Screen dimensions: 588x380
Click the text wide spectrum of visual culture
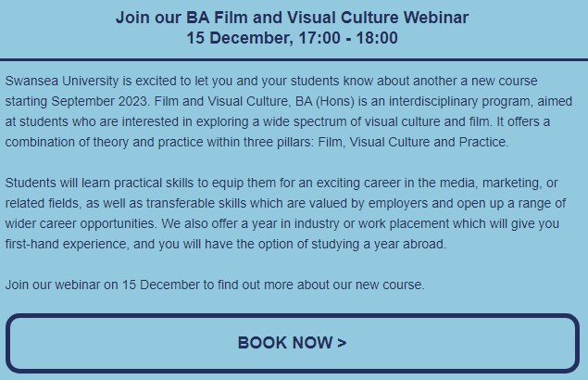[x=351, y=121]
